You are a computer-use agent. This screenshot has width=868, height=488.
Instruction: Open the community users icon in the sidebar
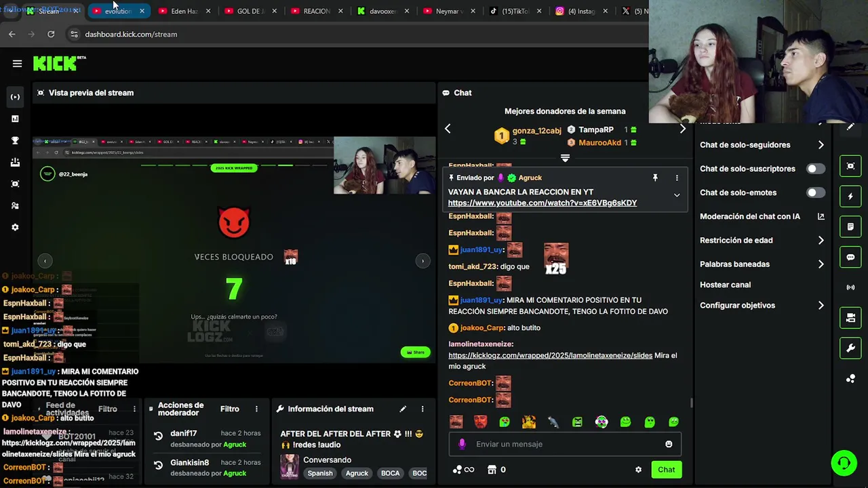[x=15, y=205]
